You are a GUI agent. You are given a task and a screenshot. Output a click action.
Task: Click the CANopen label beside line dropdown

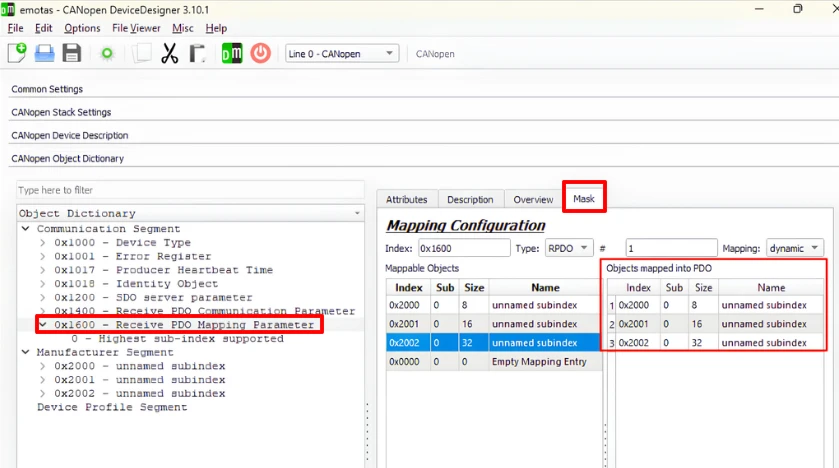[x=435, y=54]
